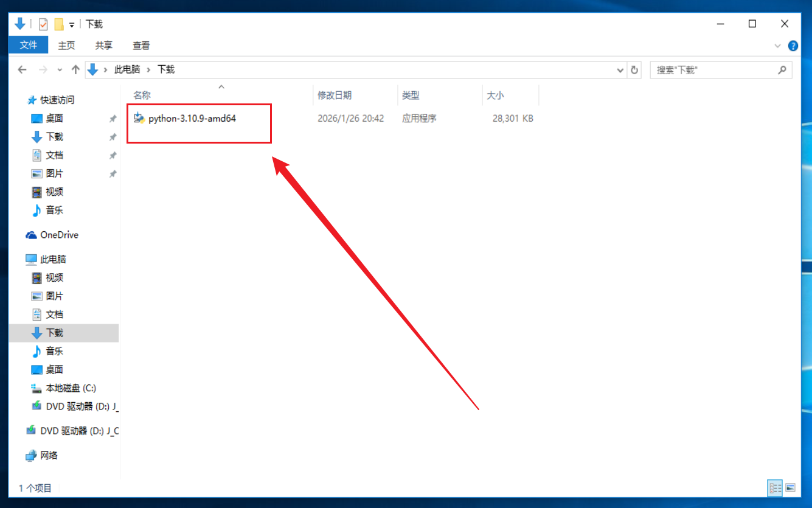The width and height of the screenshot is (812, 508).
Task: Expand the address bar history dropdown
Action: tap(620, 70)
